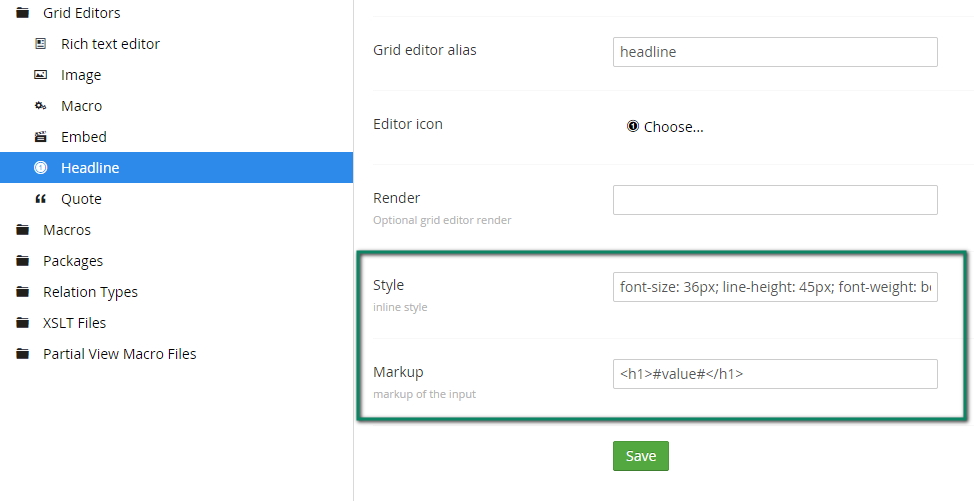Click the Markup input field
This screenshot has width=974, height=501.
click(774, 374)
